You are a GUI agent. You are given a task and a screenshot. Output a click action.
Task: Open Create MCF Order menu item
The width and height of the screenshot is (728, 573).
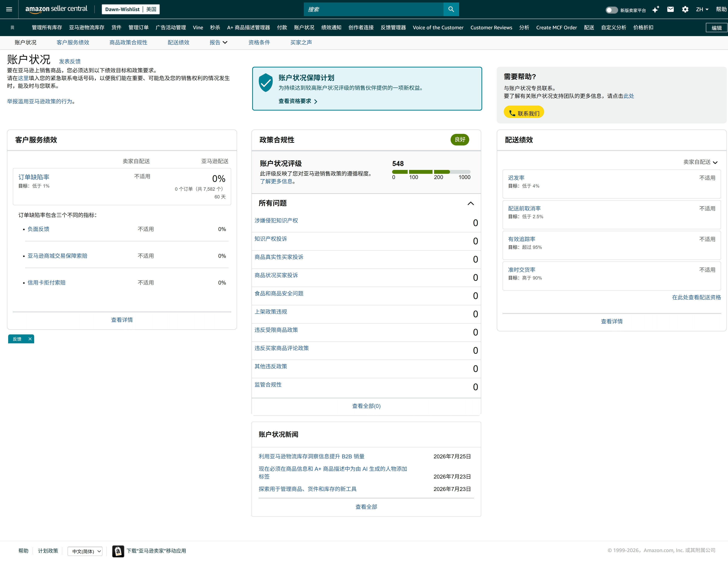click(556, 28)
